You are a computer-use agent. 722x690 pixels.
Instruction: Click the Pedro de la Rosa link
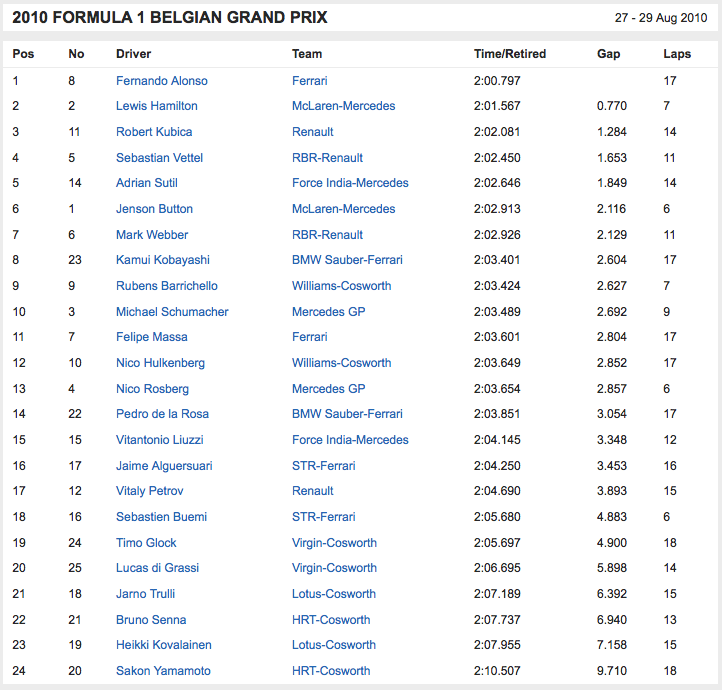[162, 414]
